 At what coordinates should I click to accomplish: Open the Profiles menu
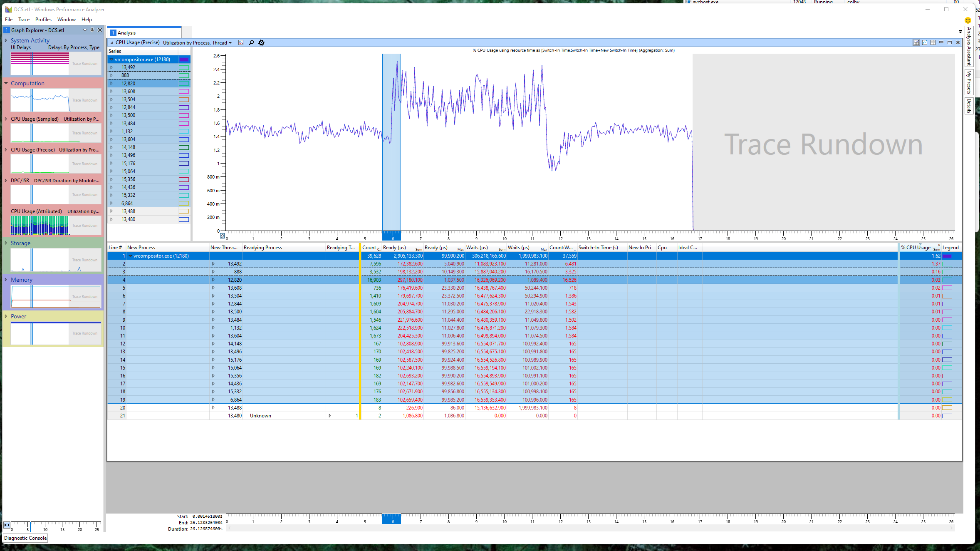tap(43, 20)
